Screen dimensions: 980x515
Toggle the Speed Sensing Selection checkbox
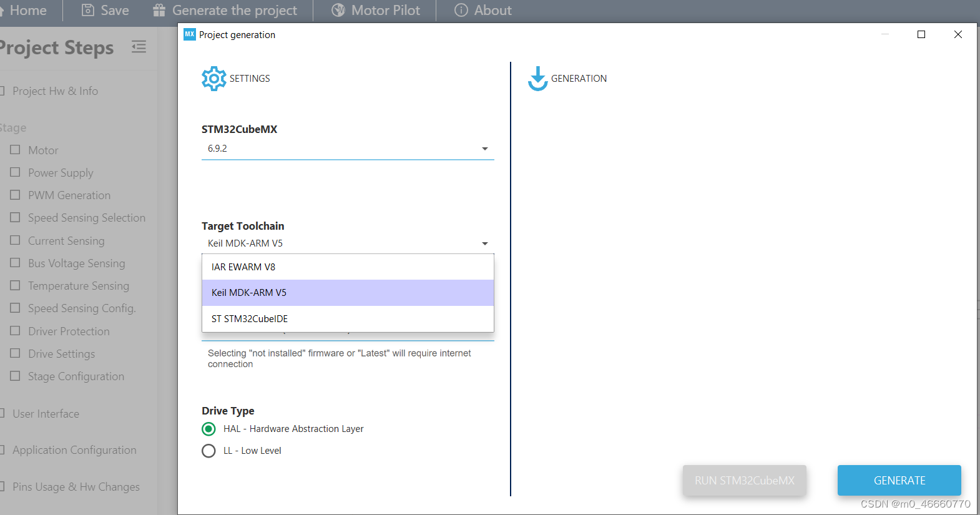15,217
